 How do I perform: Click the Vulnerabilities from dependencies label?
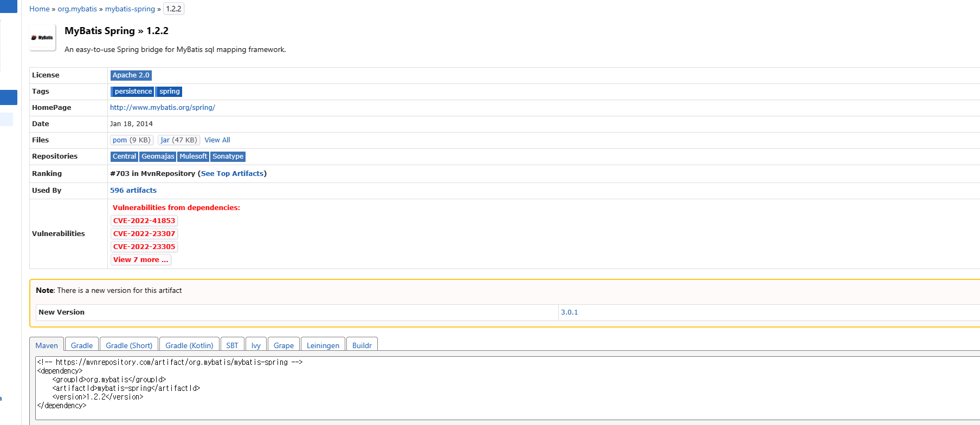[x=176, y=208]
